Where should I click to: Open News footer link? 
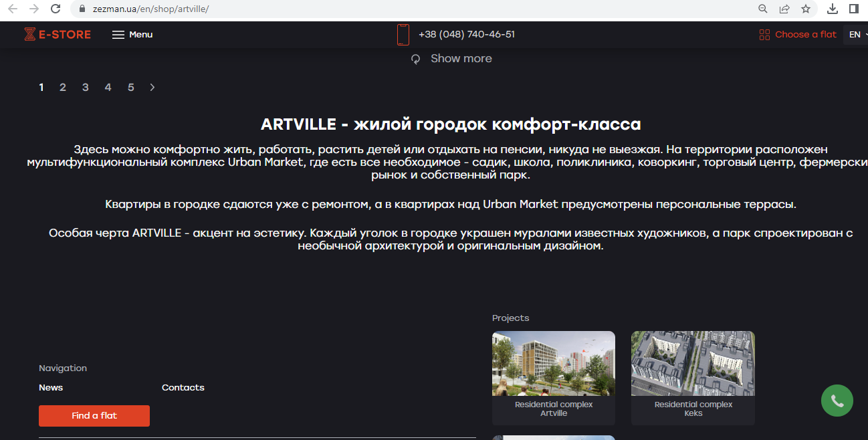[x=51, y=387]
